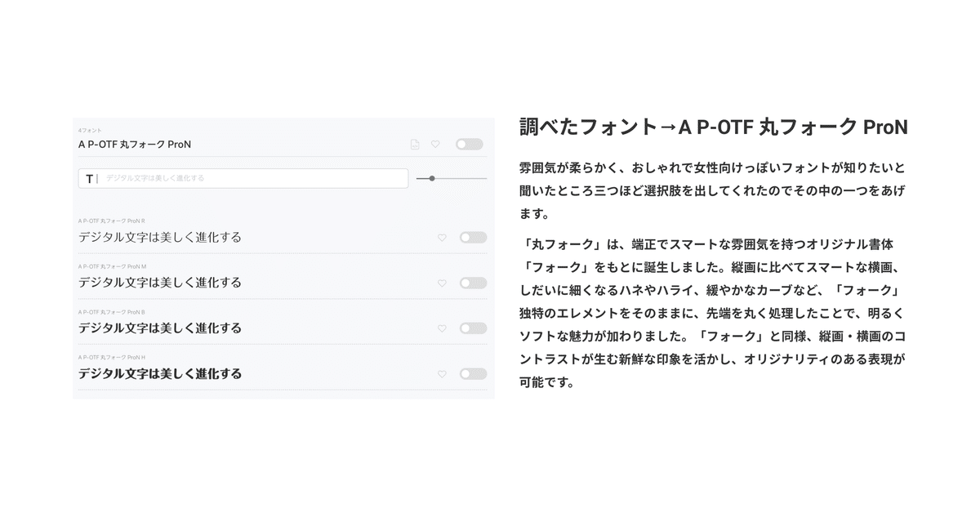Favorite the A P-OTF 丸フォーク ProN family heart
Screen dimensions: 980x513
(x=435, y=145)
